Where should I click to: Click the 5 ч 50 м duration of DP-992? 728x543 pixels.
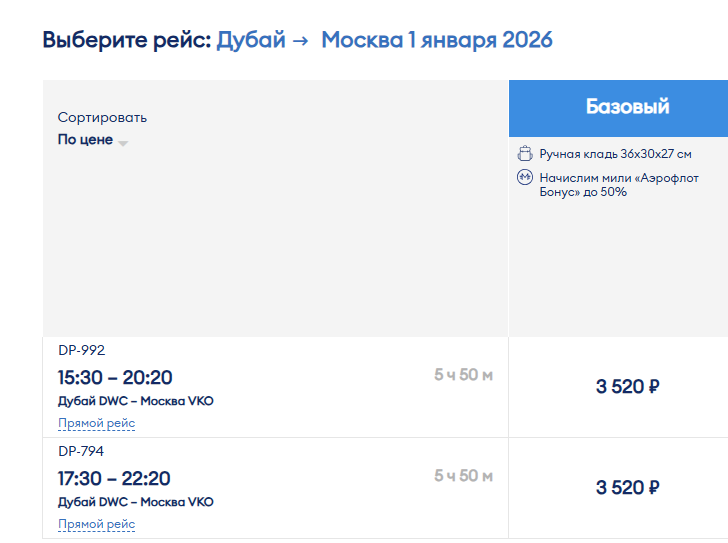[463, 375]
